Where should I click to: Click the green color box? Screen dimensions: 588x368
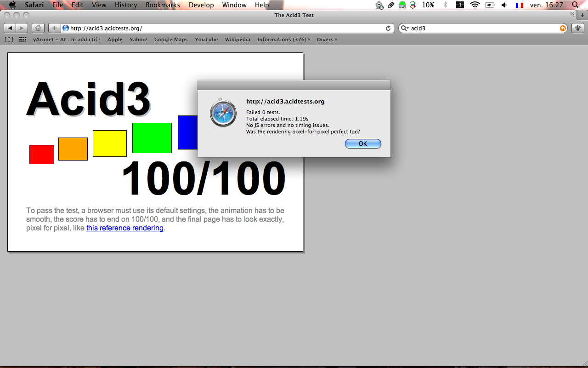(152, 138)
